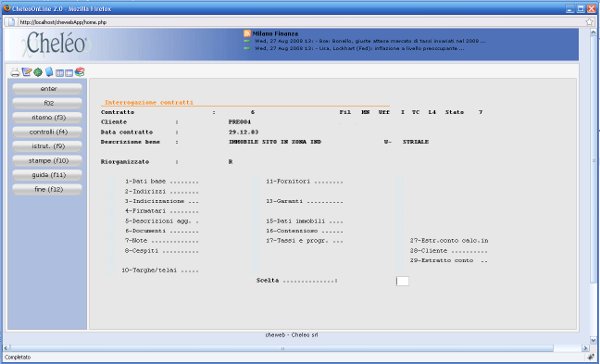Click the vertical scrollbar down arrow
Screen dimensions: 600x364
pyautogui.click(x=593, y=340)
